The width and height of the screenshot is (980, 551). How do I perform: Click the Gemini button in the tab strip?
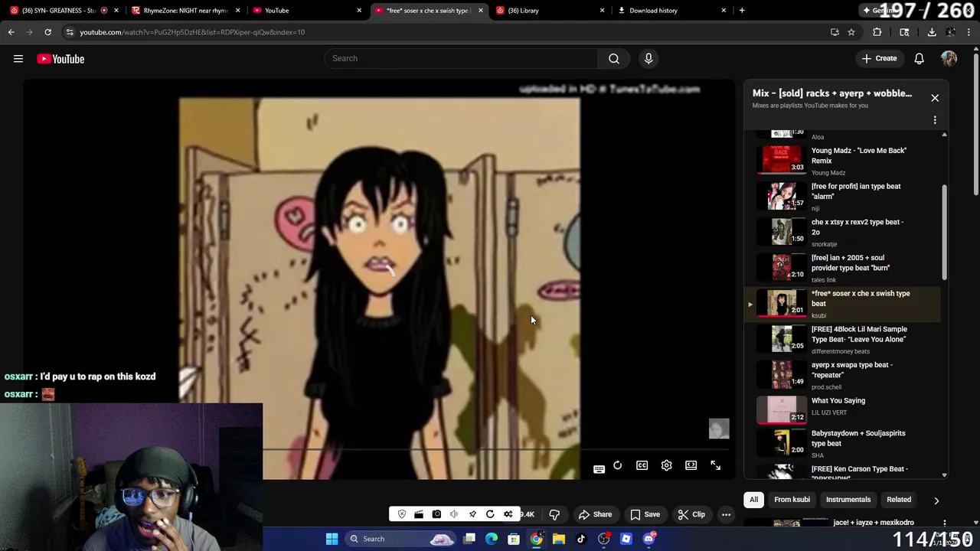(881, 11)
